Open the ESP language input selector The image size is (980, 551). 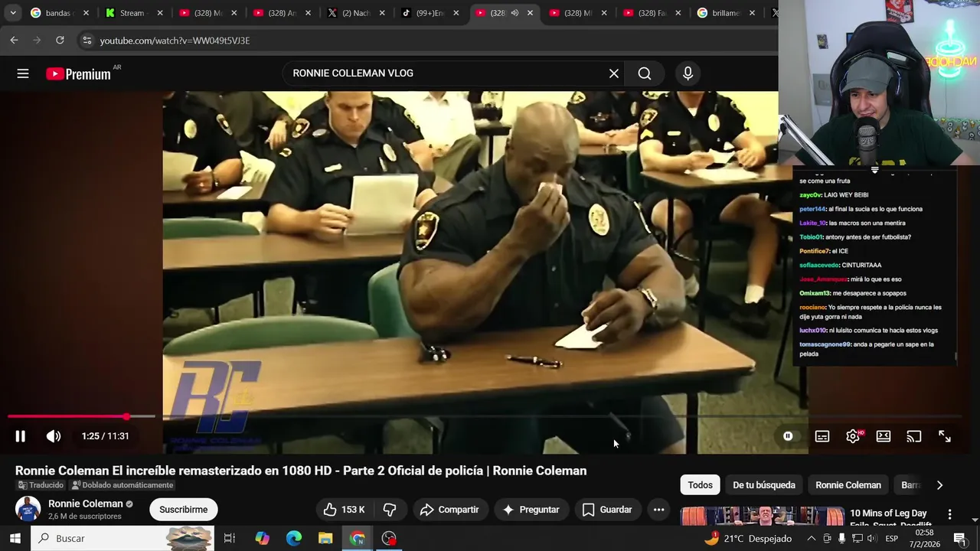click(x=892, y=538)
